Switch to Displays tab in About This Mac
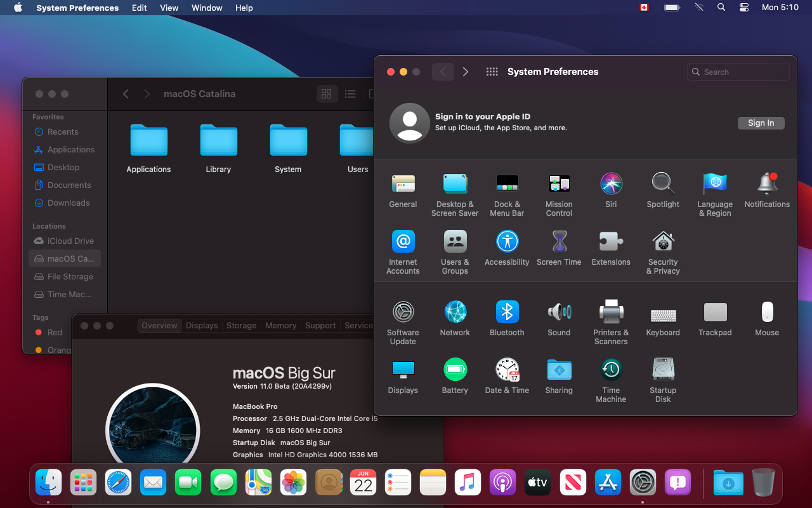The width and height of the screenshot is (812, 508). (202, 325)
